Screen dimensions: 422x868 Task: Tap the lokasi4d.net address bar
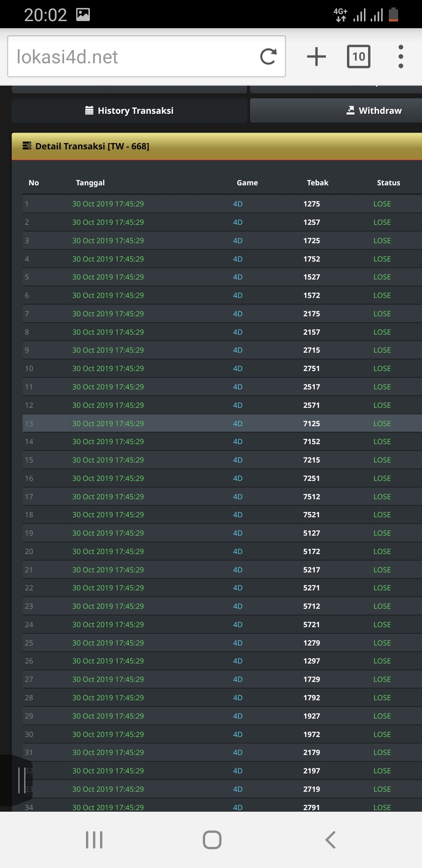coord(133,57)
